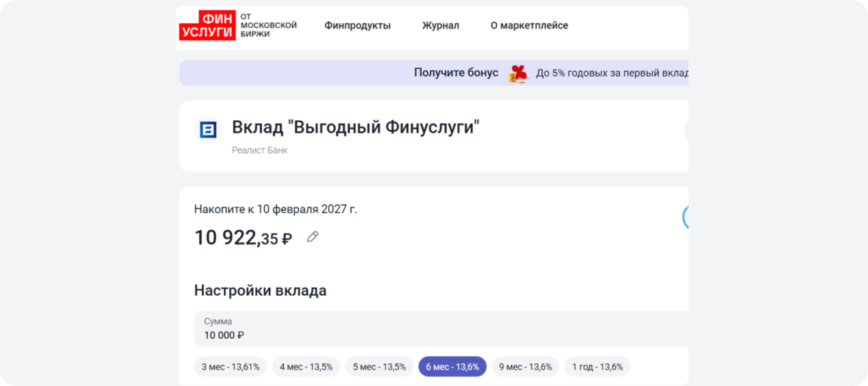Image resolution: width=868 pixels, height=386 pixels.
Task: Select the 3 мес - 13,61% term
Action: pyautogui.click(x=231, y=367)
